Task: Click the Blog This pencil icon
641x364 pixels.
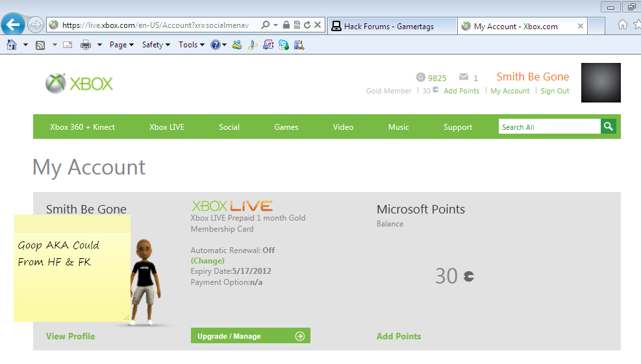Action: (x=253, y=45)
